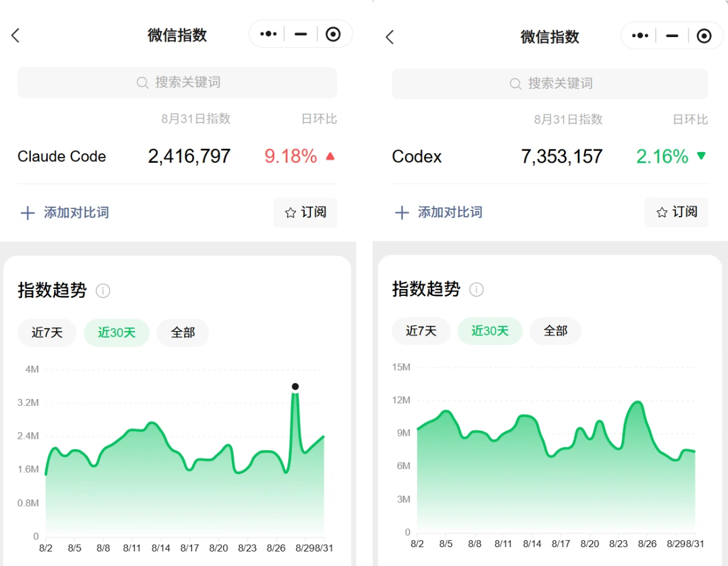728x566 pixels.
Task: Click the 2.16% daily change value
Action: [662, 156]
